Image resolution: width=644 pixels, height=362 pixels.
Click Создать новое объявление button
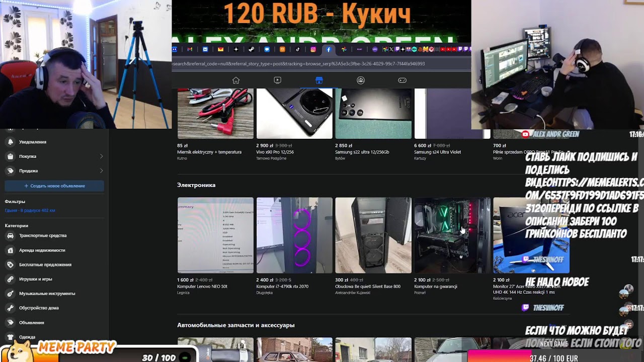(54, 186)
